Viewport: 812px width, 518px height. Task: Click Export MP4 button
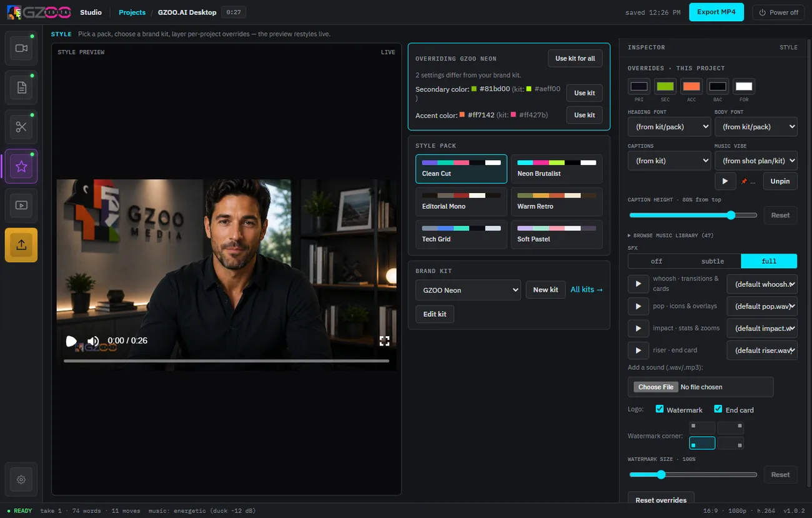coord(716,12)
